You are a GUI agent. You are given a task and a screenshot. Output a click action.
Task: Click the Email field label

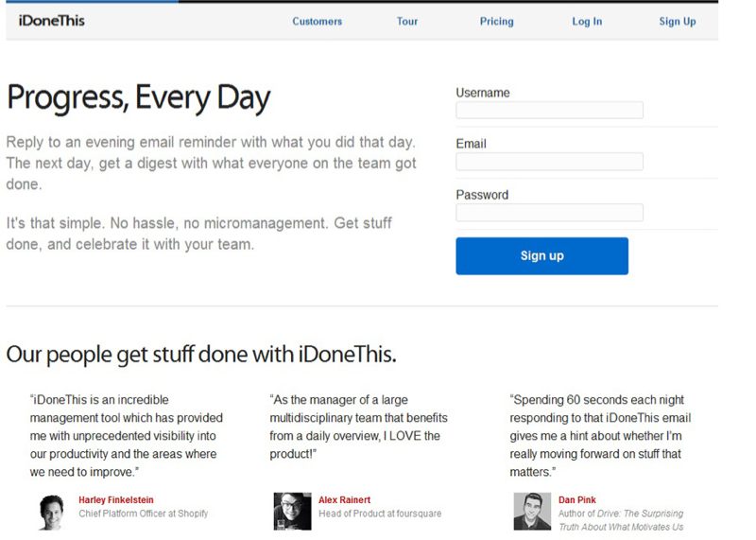tap(471, 144)
